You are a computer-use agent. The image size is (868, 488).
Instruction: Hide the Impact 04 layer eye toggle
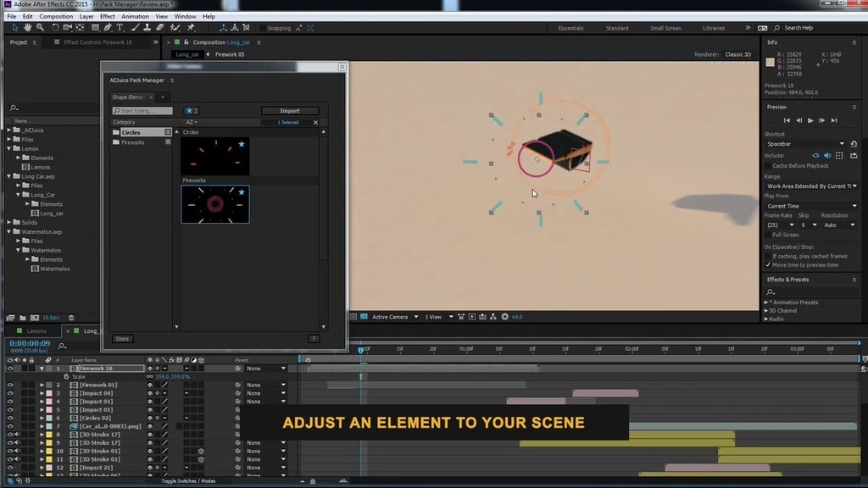pyautogui.click(x=10, y=393)
